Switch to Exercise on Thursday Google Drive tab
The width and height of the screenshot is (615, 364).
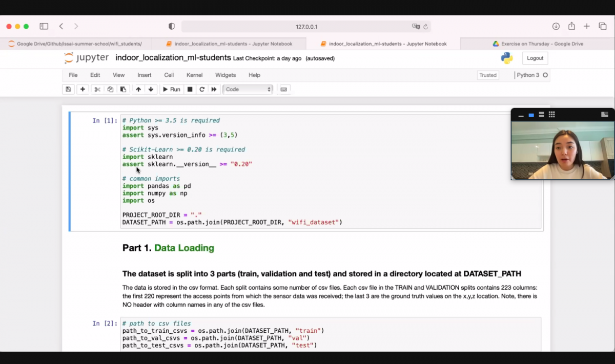(537, 44)
